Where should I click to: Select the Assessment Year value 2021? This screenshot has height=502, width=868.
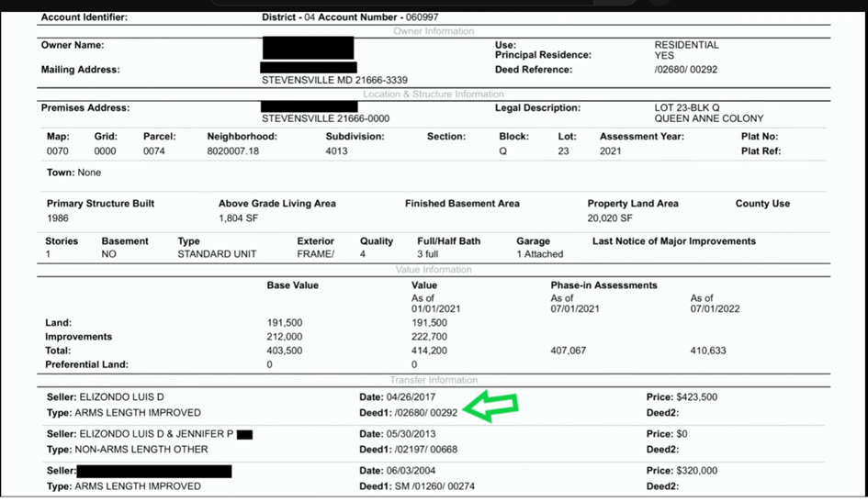pos(611,151)
